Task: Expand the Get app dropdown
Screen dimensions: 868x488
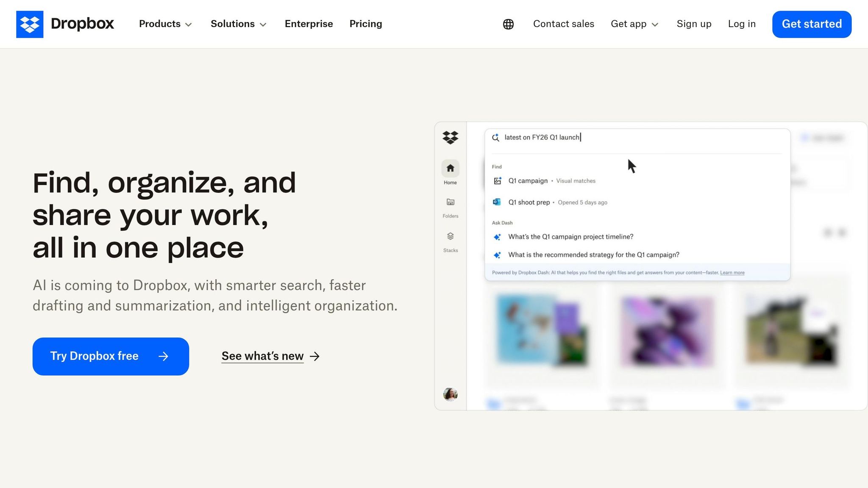Action: (x=634, y=24)
